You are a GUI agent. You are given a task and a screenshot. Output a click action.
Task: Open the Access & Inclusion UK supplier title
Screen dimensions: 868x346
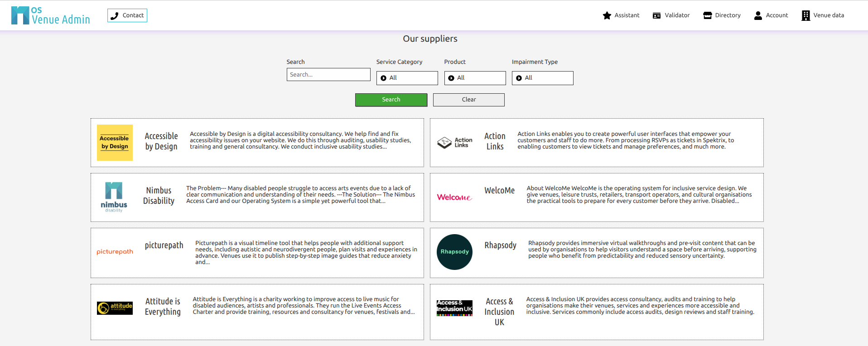pyautogui.click(x=499, y=312)
